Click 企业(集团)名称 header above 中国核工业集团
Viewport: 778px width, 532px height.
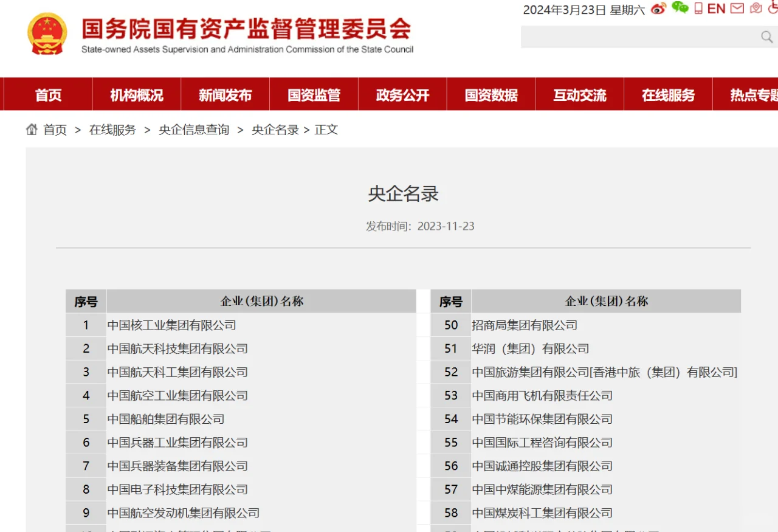pos(261,301)
